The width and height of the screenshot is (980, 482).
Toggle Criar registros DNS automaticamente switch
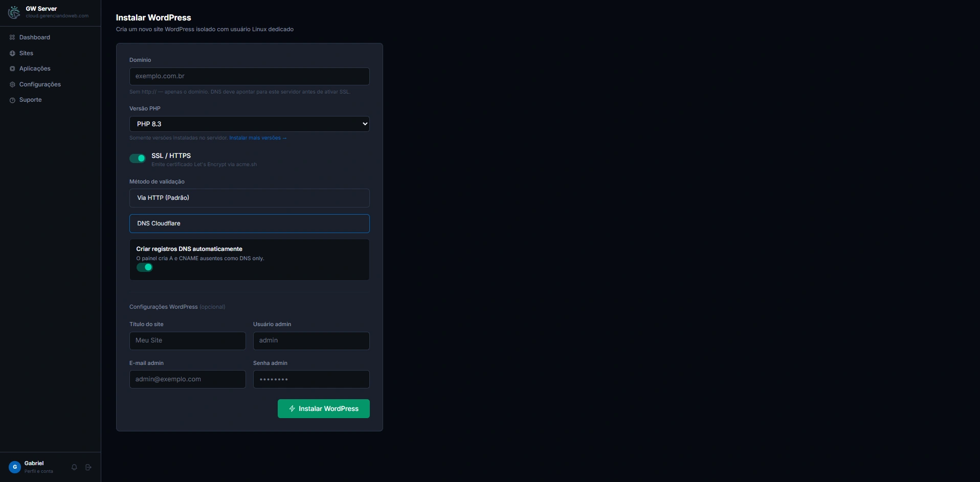point(145,267)
